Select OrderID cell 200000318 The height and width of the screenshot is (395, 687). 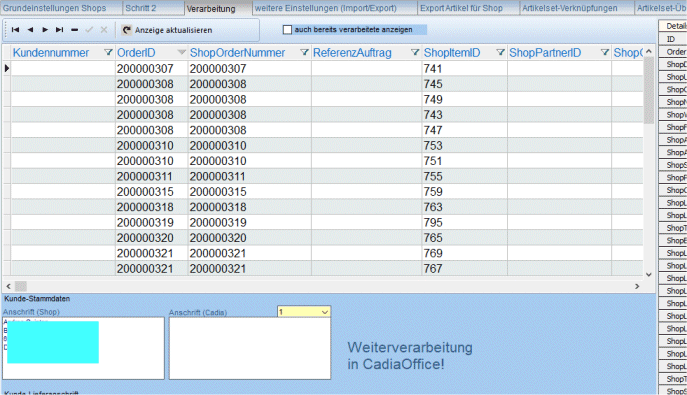coord(152,207)
